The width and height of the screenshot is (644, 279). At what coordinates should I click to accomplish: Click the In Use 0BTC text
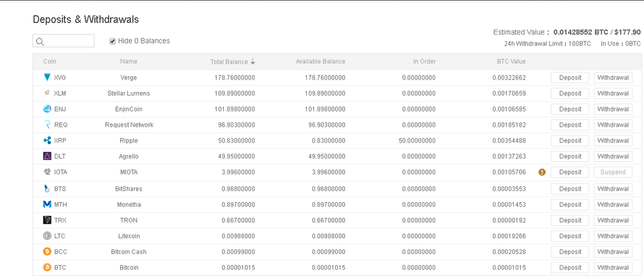click(621, 43)
